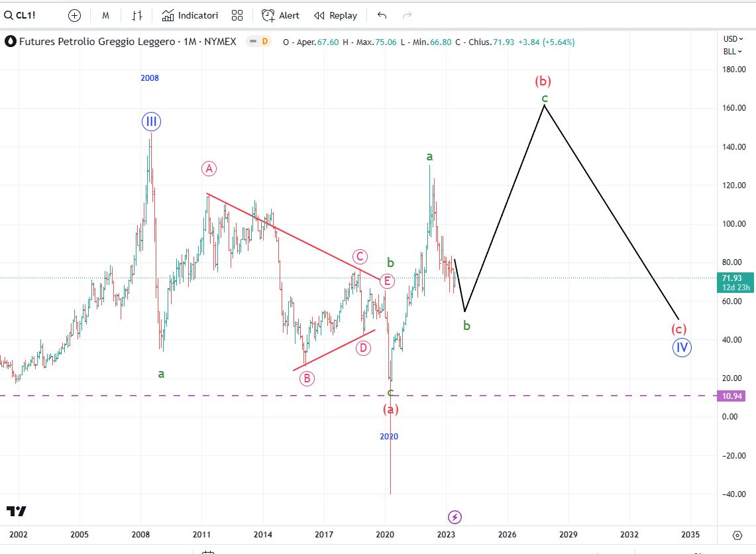Open the USD currency dropdown
Image resolution: width=756 pixels, height=554 pixels.
pyautogui.click(x=733, y=38)
